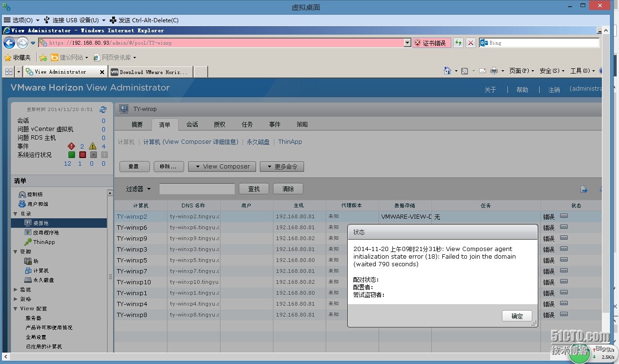Open the 选项(O) menu
The image size is (619, 364).
[x=21, y=20]
